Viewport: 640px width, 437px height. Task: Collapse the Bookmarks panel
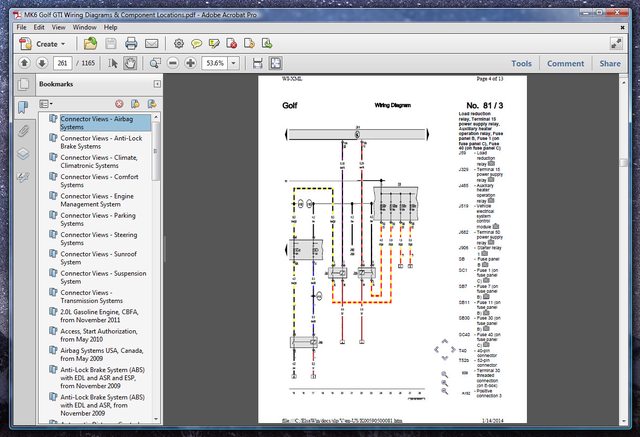156,85
